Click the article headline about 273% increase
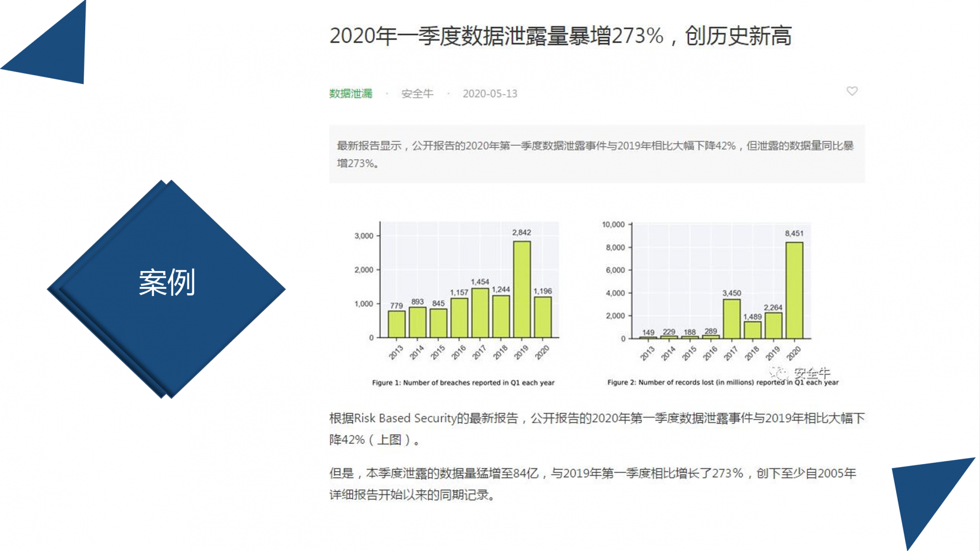The image size is (980, 551). (x=560, y=36)
